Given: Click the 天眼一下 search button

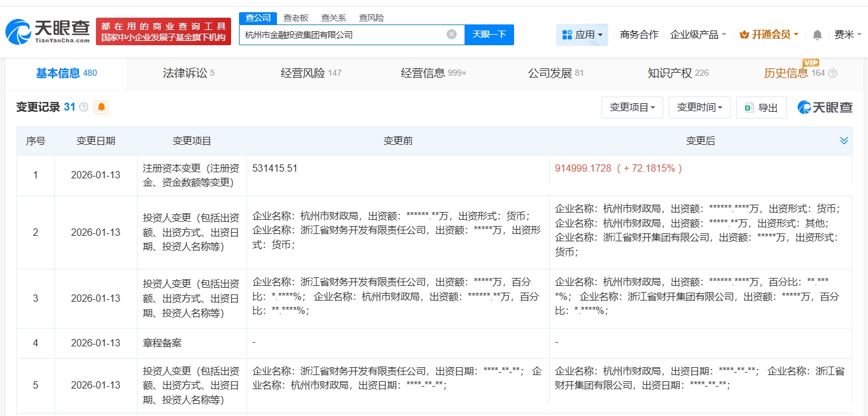Looking at the screenshot, I should pos(489,34).
